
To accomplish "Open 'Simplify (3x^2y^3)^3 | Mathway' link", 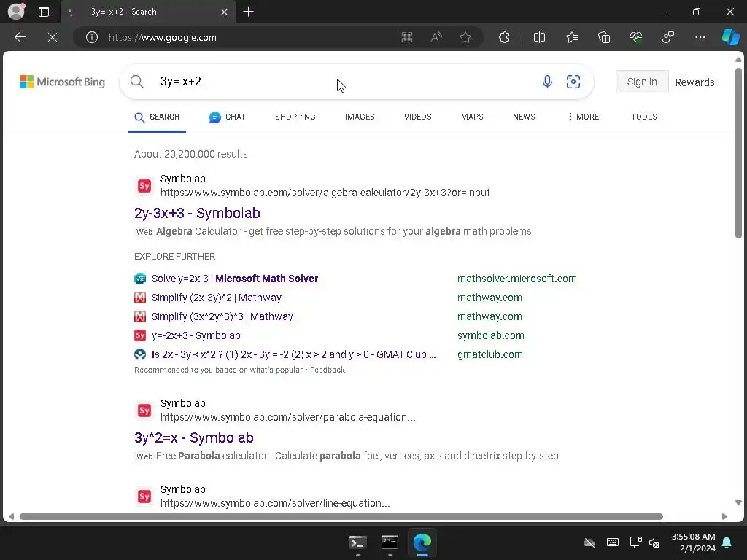I will 222,317.
